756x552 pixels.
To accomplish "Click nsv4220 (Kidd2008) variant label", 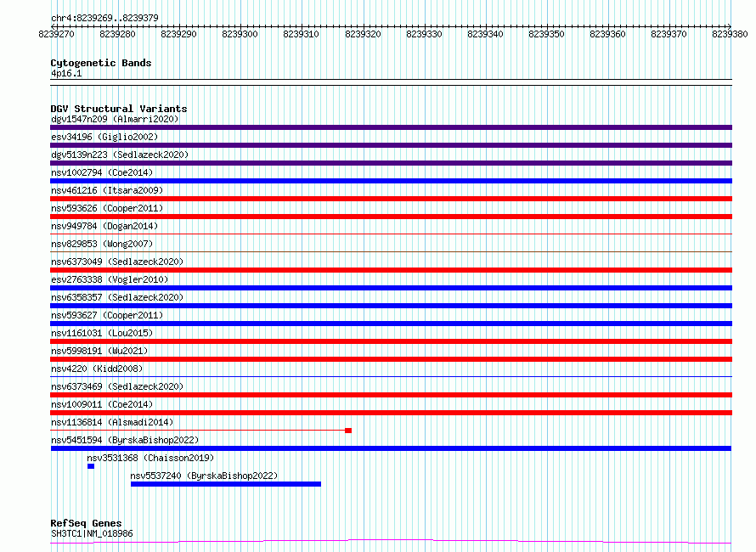I will [x=97, y=369].
